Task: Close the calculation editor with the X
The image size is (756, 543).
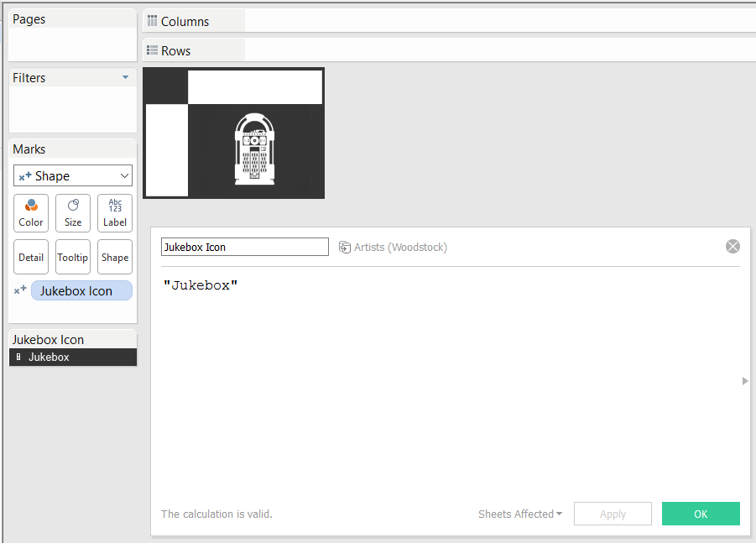Action: click(733, 247)
